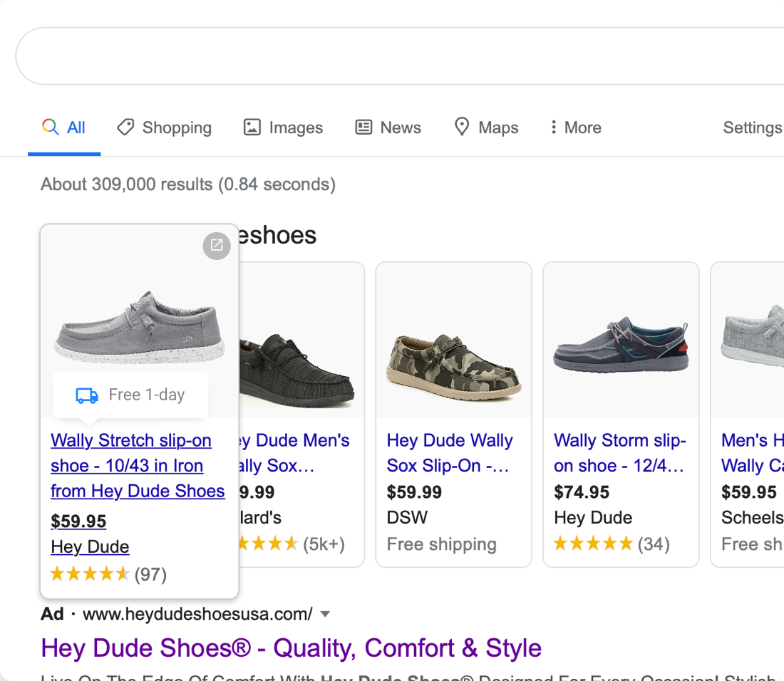This screenshot has height=681, width=784.
Task: Click the picture icon on Images tab
Action: [252, 127]
